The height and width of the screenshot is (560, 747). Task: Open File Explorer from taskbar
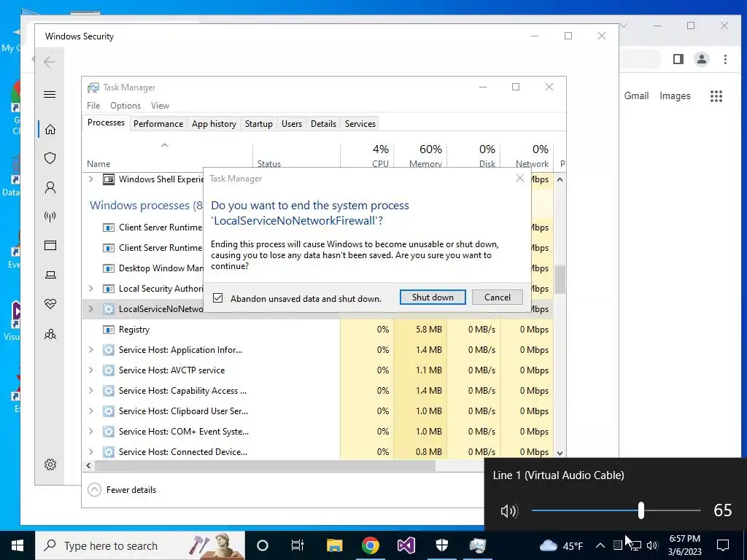tap(334, 545)
